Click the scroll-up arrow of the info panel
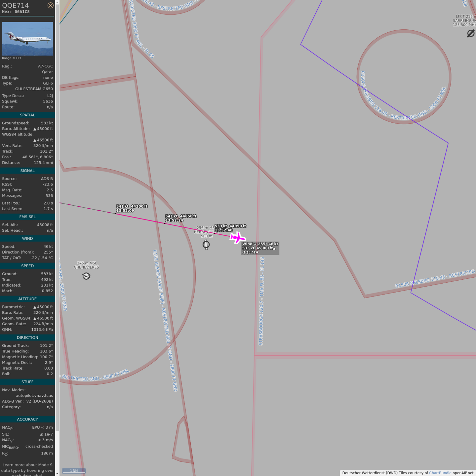Image resolution: width=476 pixels, height=476 pixels. click(x=57, y=2)
